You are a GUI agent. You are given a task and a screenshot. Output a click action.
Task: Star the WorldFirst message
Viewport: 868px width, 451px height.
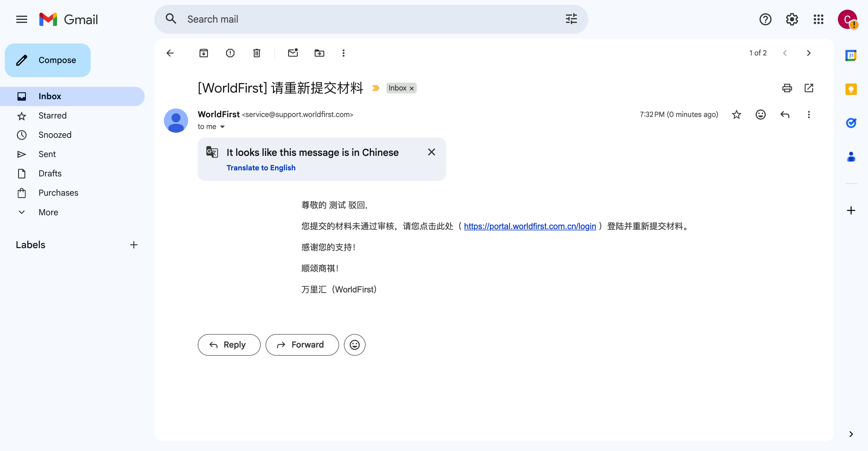click(737, 115)
